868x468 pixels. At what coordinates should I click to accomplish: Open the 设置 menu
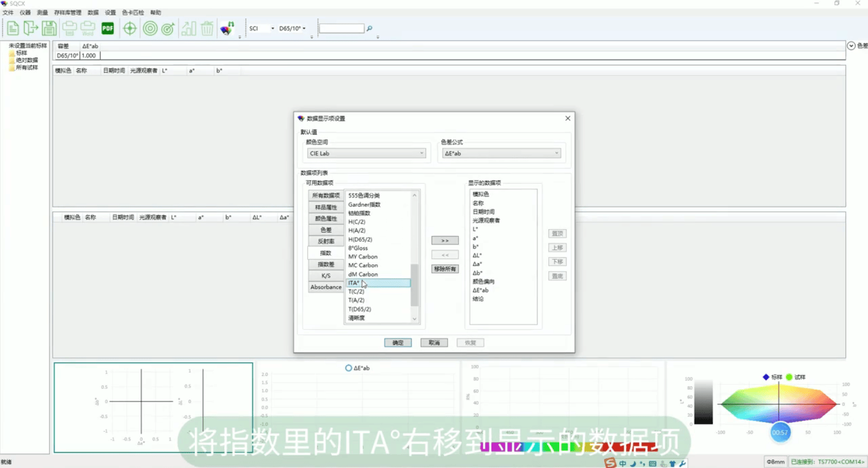tap(110, 13)
